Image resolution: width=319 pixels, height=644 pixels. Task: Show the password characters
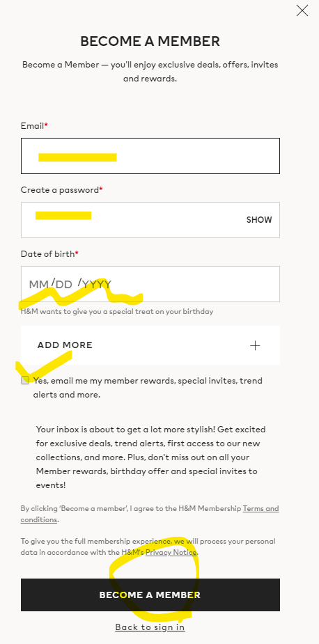[259, 220]
